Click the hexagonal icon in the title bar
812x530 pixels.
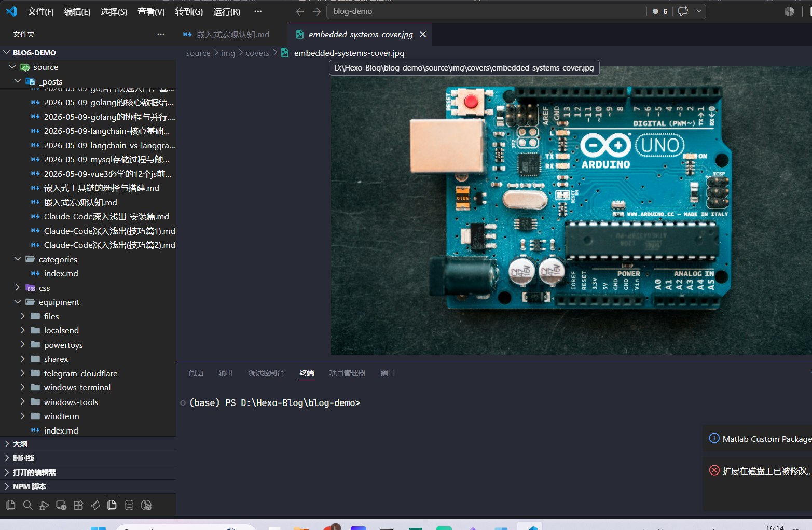pos(789,11)
